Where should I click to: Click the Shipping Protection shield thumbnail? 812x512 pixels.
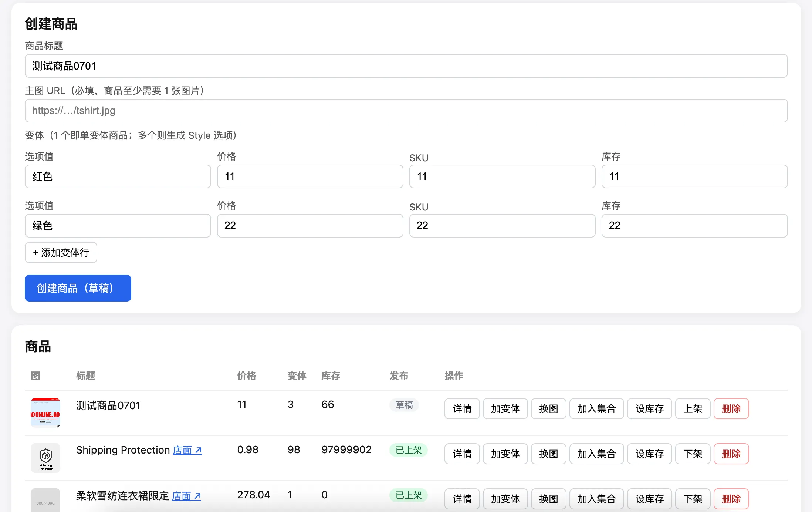tap(45, 458)
